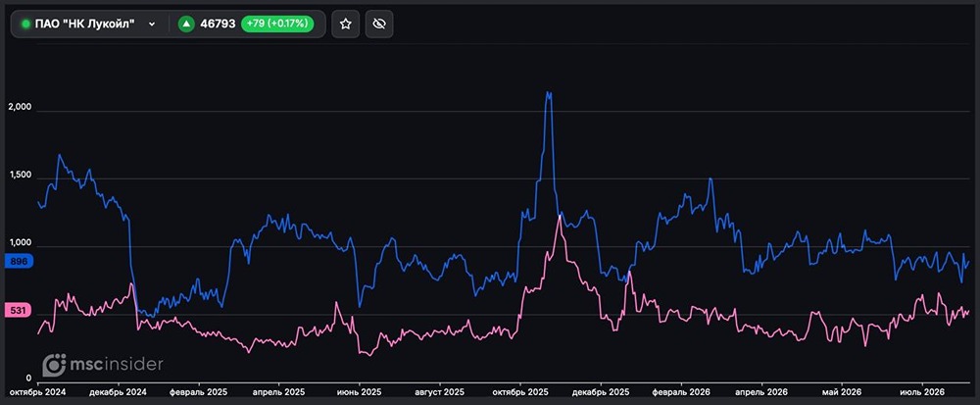Click the октябрь 2025 axis label
Viewport: 980px width, 405px height.
(x=520, y=392)
